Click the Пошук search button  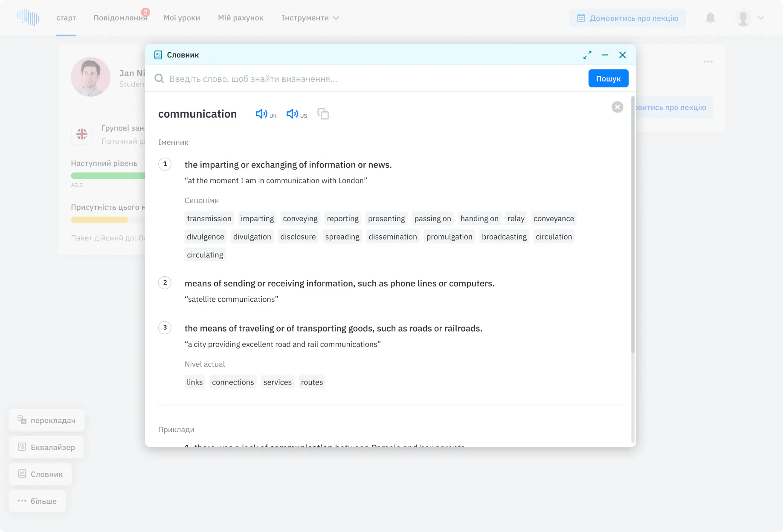click(608, 78)
